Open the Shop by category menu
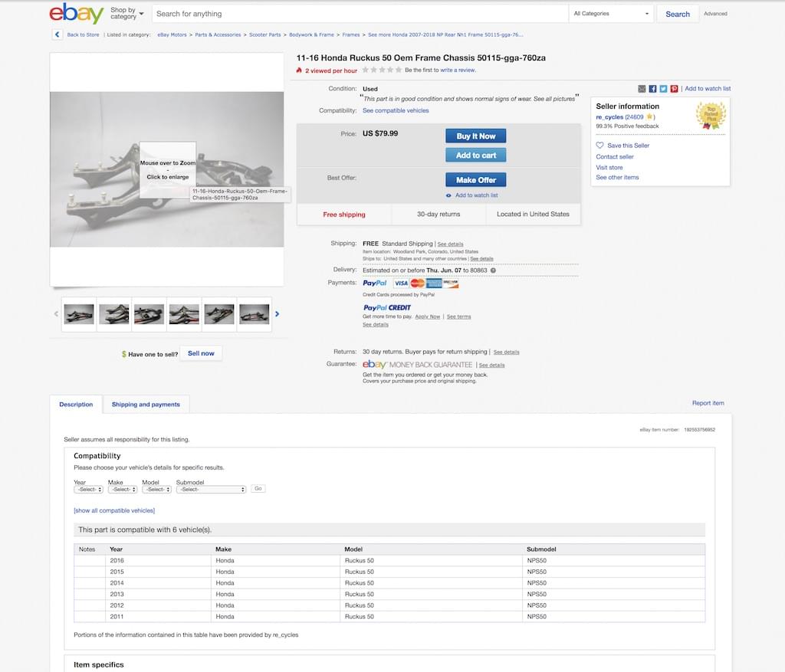785x672 pixels. click(x=126, y=14)
